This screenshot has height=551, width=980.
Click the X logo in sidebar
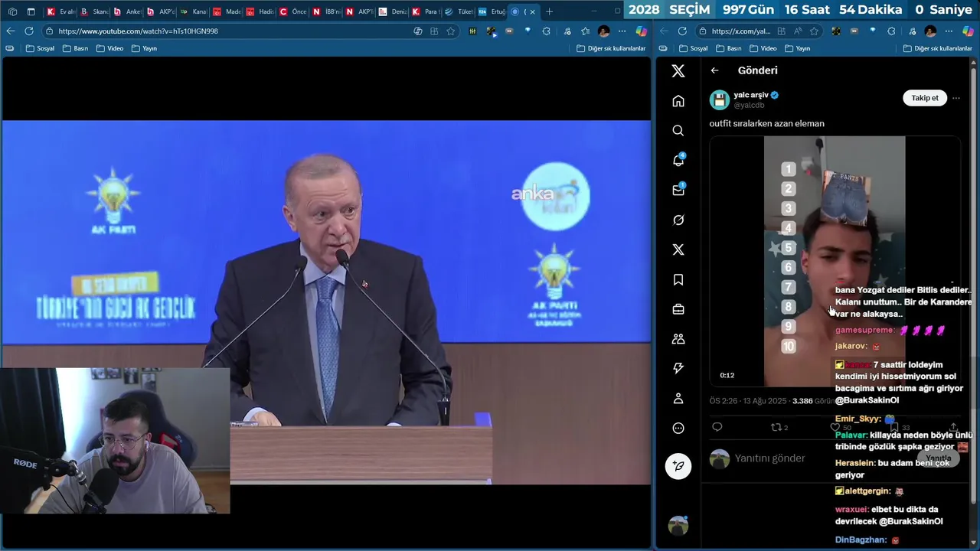click(678, 71)
